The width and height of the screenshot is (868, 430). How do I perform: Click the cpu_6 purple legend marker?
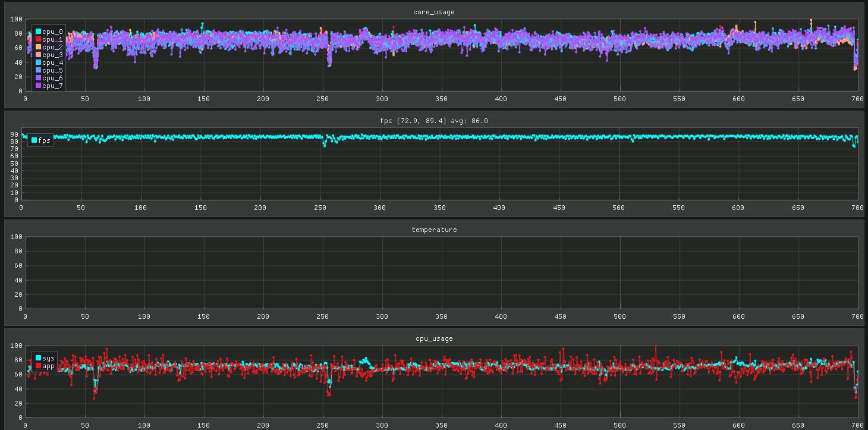[x=38, y=78]
